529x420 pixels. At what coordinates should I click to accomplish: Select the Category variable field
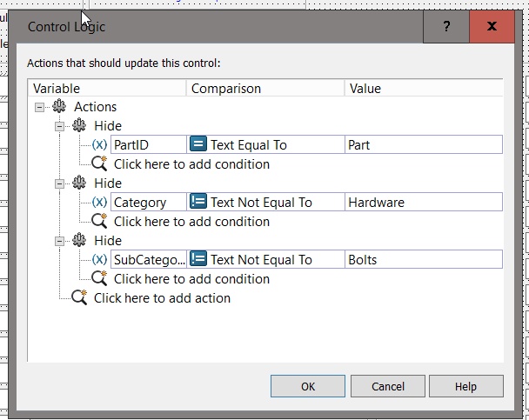point(149,202)
